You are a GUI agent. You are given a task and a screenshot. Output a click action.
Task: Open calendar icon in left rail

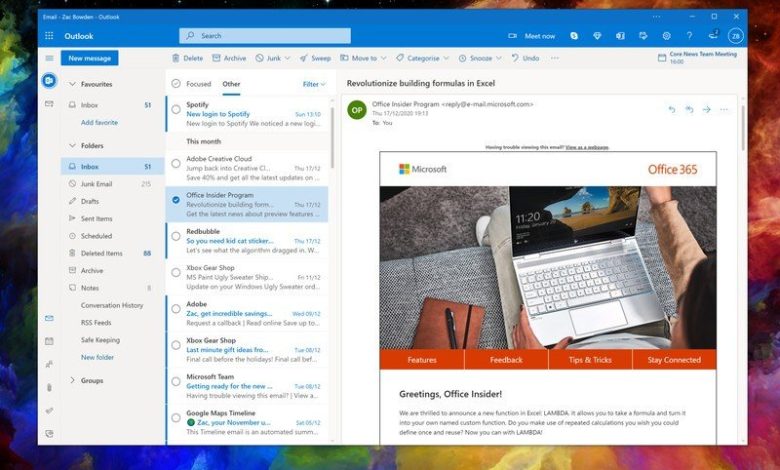(x=49, y=341)
